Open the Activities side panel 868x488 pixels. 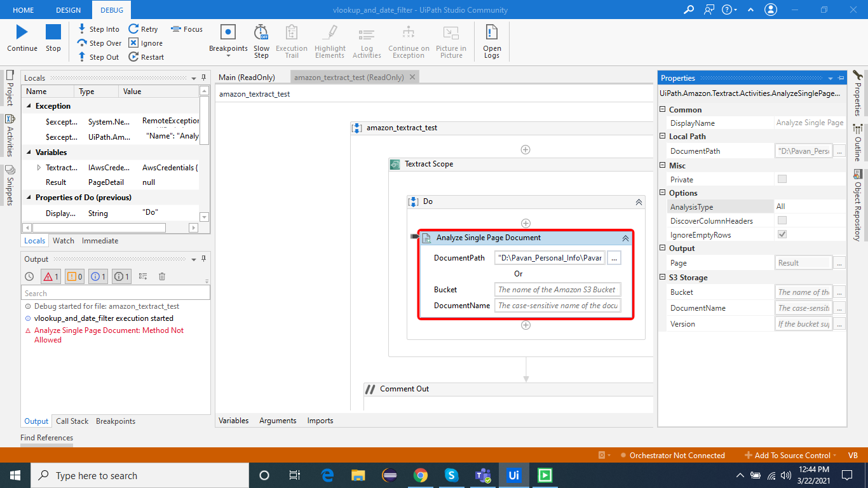pyautogui.click(x=10, y=135)
